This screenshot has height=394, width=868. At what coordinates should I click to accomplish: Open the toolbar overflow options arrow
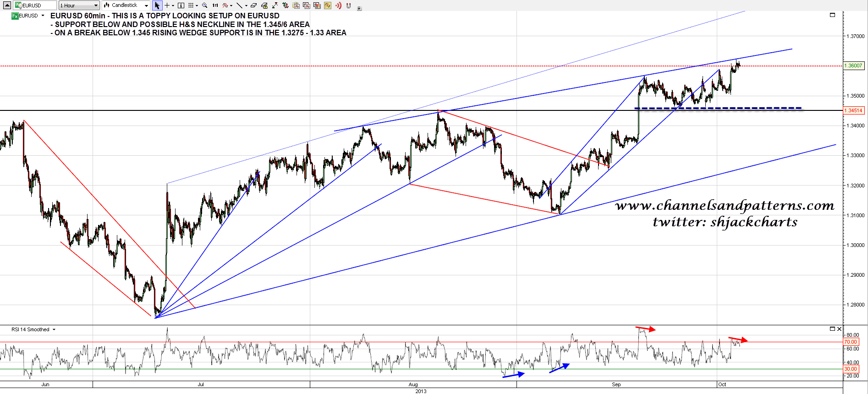tap(359, 8)
